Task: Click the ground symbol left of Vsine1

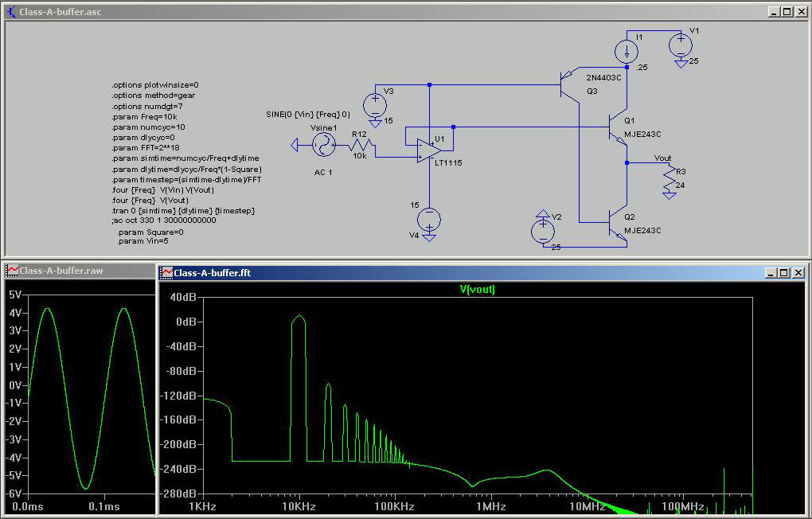Action: click(294, 146)
